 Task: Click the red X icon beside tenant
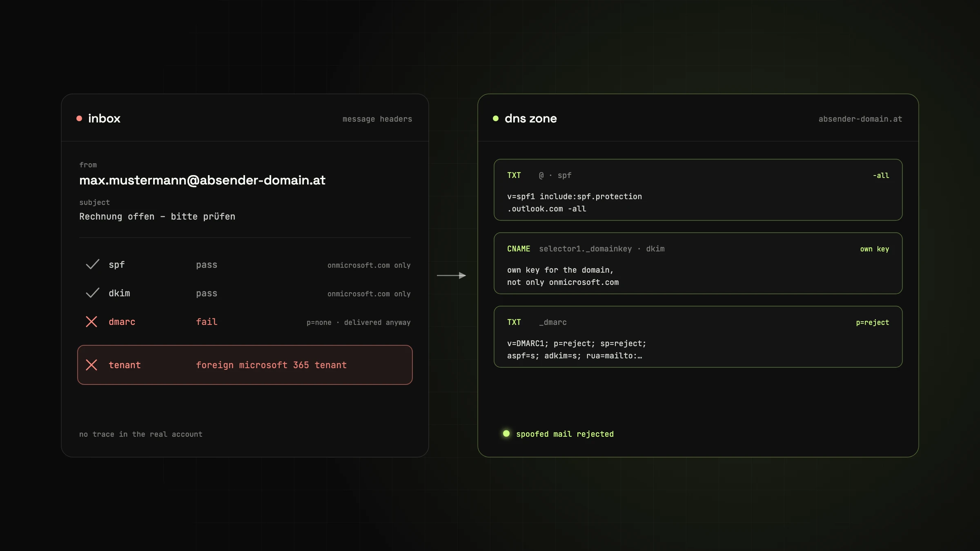[91, 365]
